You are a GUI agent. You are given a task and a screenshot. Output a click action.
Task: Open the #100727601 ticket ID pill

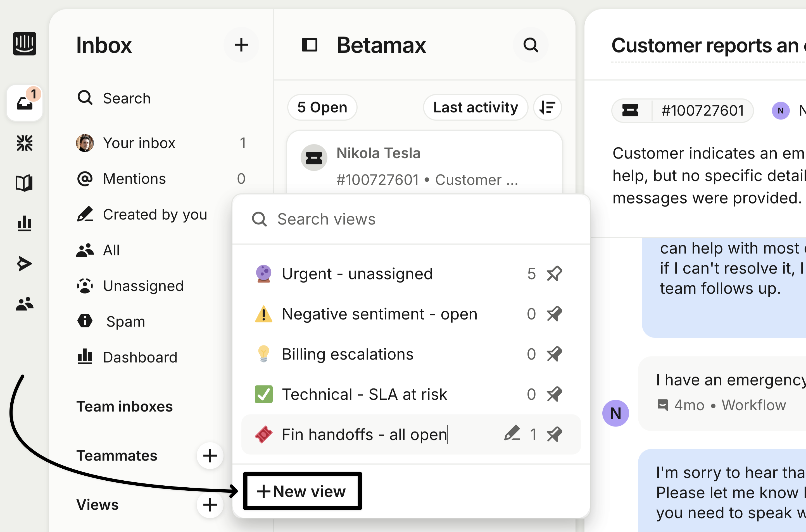(683, 111)
